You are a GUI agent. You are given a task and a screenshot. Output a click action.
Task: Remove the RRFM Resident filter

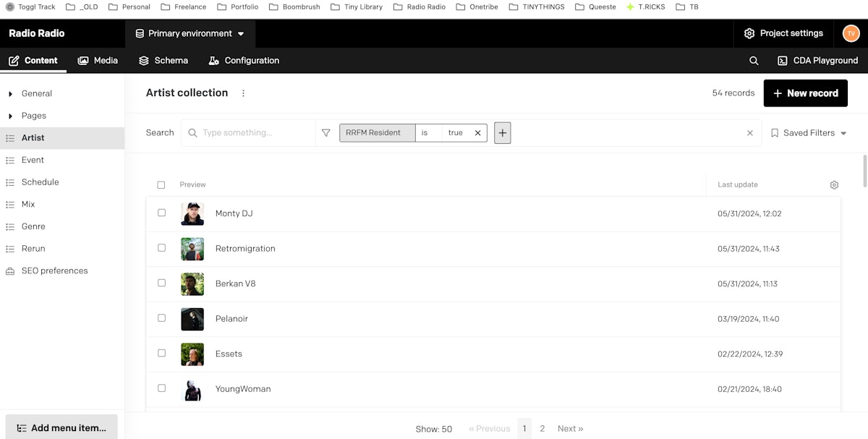tap(477, 133)
